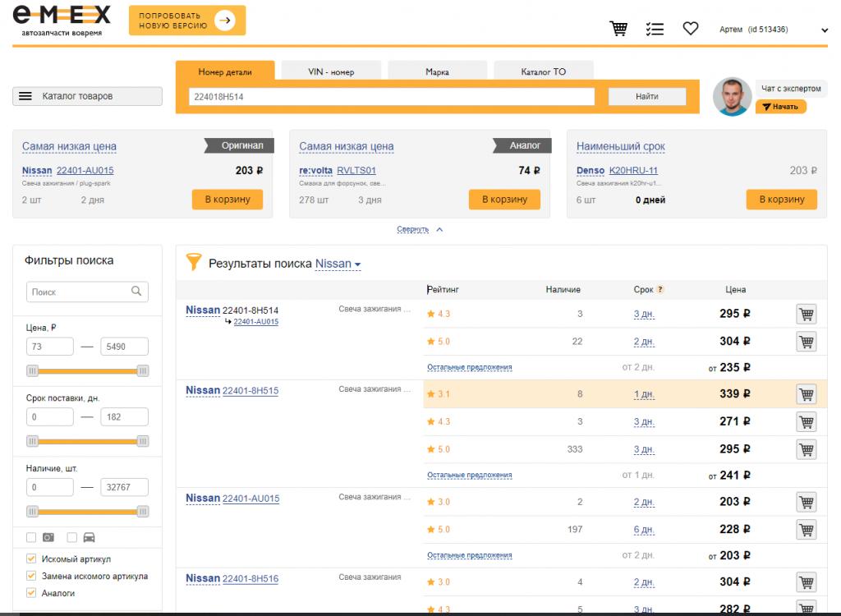The height and width of the screenshot is (616, 841).
Task: Select the Номер детали tab
Action: [x=225, y=71]
